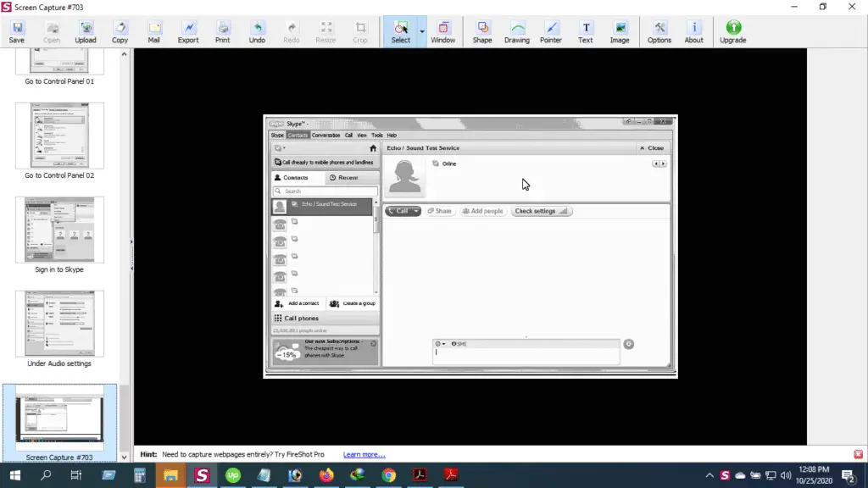The height and width of the screenshot is (488, 868).
Task: Open the Sign in to Skype capture thumbnail
Action: pyautogui.click(x=59, y=229)
